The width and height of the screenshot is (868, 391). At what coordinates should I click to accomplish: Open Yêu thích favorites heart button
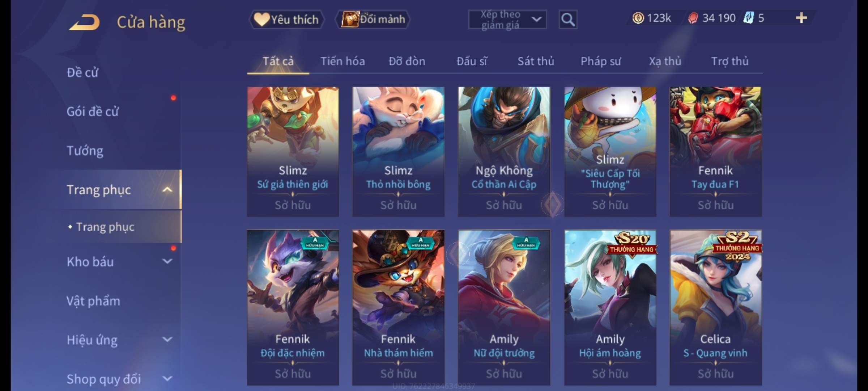tap(286, 19)
